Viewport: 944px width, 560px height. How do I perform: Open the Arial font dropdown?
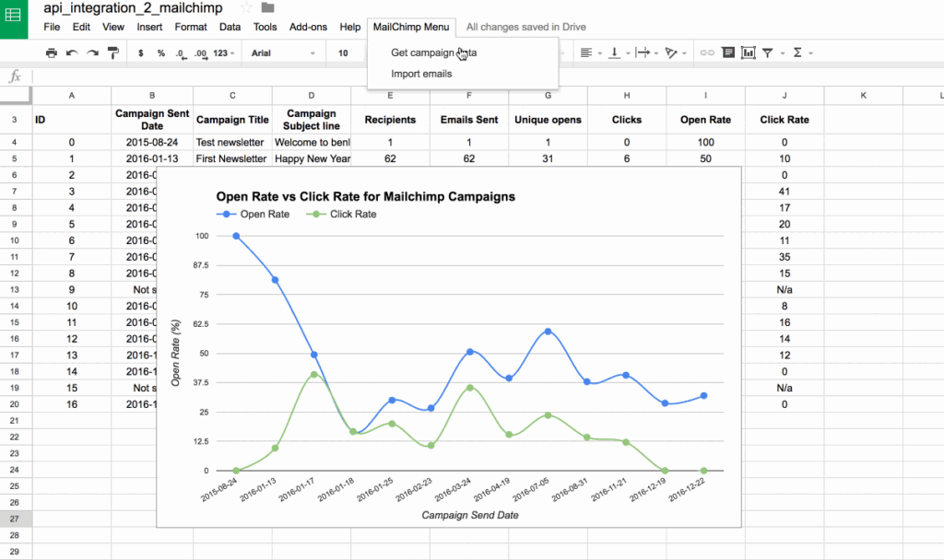point(283,52)
